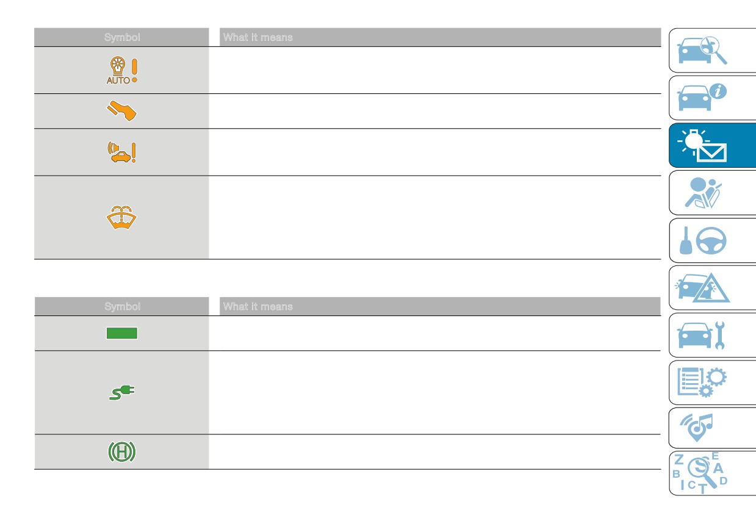Open the car maintenance wrench tab
The height and width of the screenshot is (532, 756).
coord(712,335)
